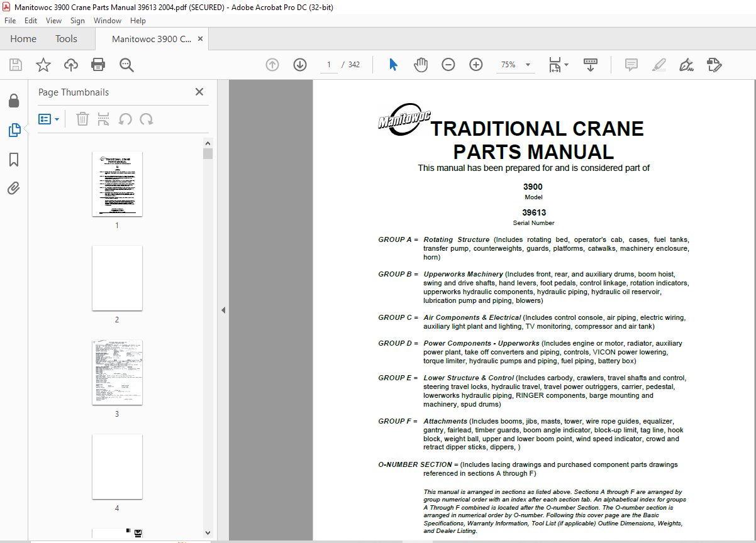Expand the fit page options arrow

point(566,65)
